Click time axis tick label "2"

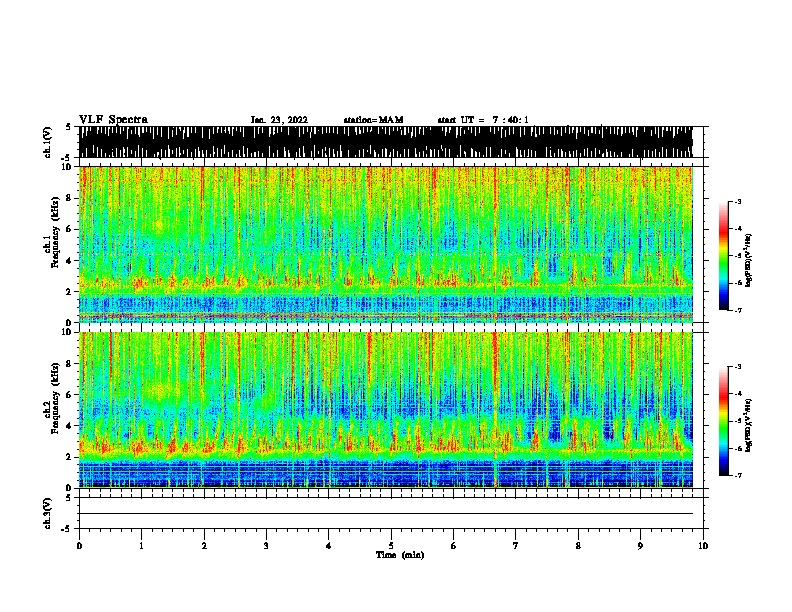pyautogui.click(x=204, y=545)
